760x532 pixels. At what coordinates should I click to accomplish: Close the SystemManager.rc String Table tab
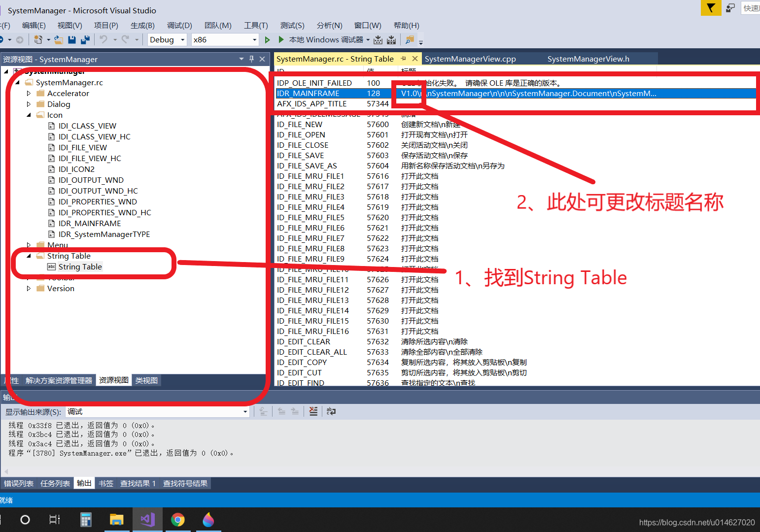415,59
